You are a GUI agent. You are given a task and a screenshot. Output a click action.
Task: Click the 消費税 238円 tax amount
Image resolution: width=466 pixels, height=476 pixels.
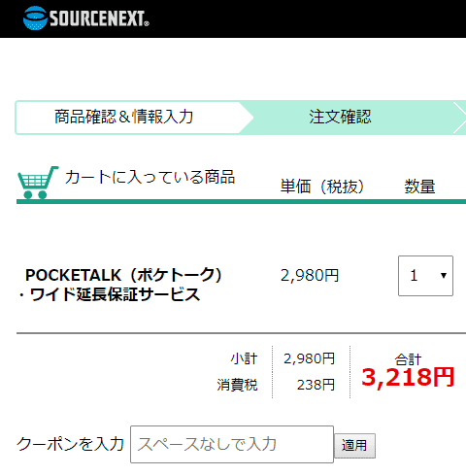[316, 385]
